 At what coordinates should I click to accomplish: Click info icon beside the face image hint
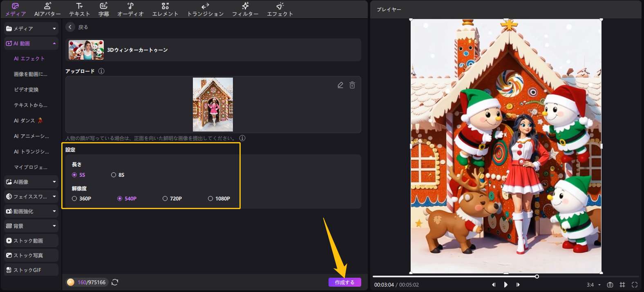tap(242, 138)
